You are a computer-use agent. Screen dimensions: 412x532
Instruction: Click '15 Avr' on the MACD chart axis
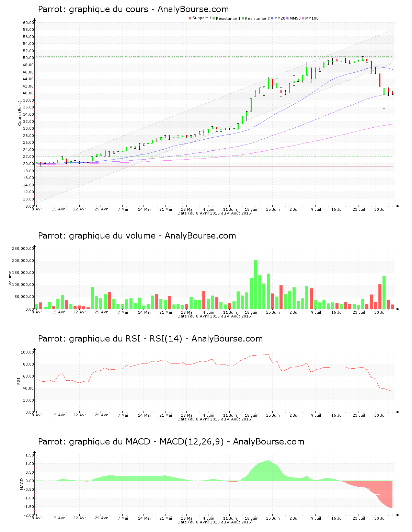[x=58, y=518]
